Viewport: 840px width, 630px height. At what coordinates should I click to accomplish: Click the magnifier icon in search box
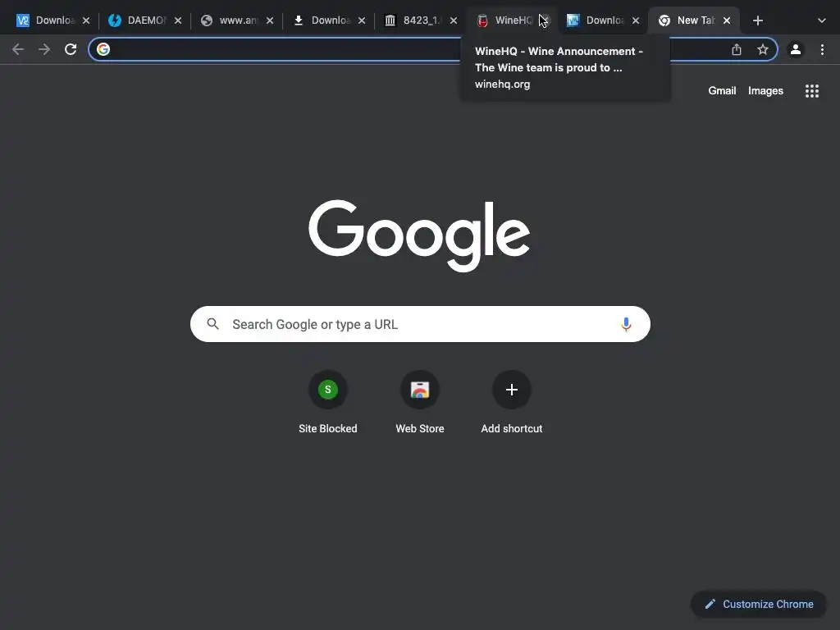[x=212, y=324]
